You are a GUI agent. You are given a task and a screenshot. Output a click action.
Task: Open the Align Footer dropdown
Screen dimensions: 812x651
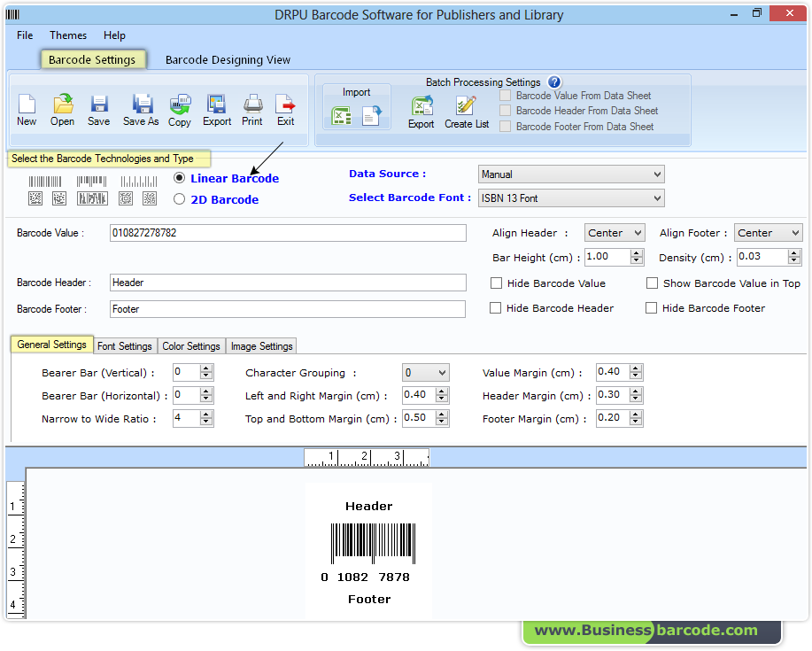pos(768,233)
